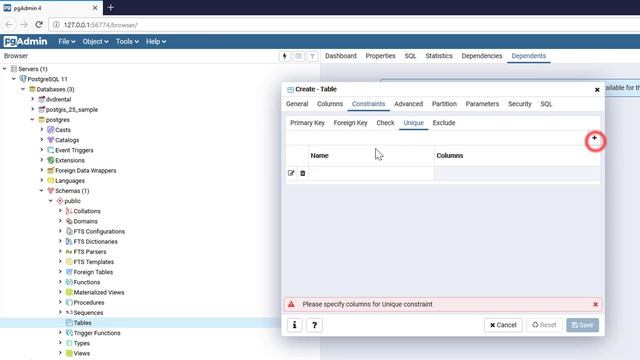Image resolution: width=640 pixels, height=360 pixels.
Task: Collapse the public schema node
Action: point(51,201)
